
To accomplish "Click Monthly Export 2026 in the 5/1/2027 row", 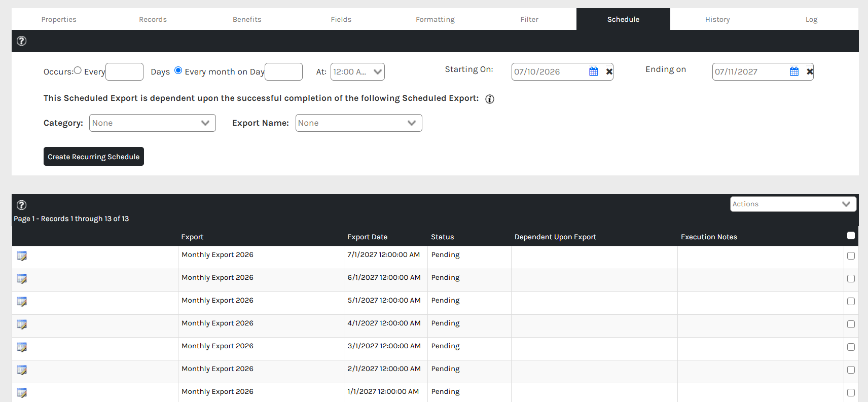I will (x=218, y=300).
